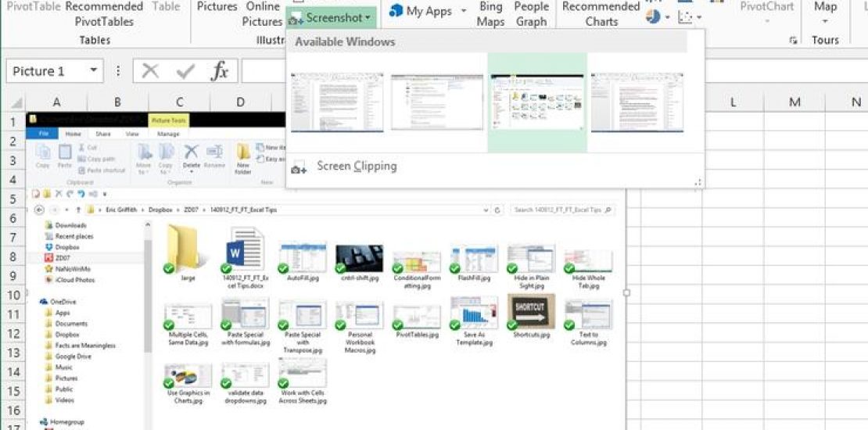
Task: Click the Insert Function fx icon
Action: pos(220,71)
